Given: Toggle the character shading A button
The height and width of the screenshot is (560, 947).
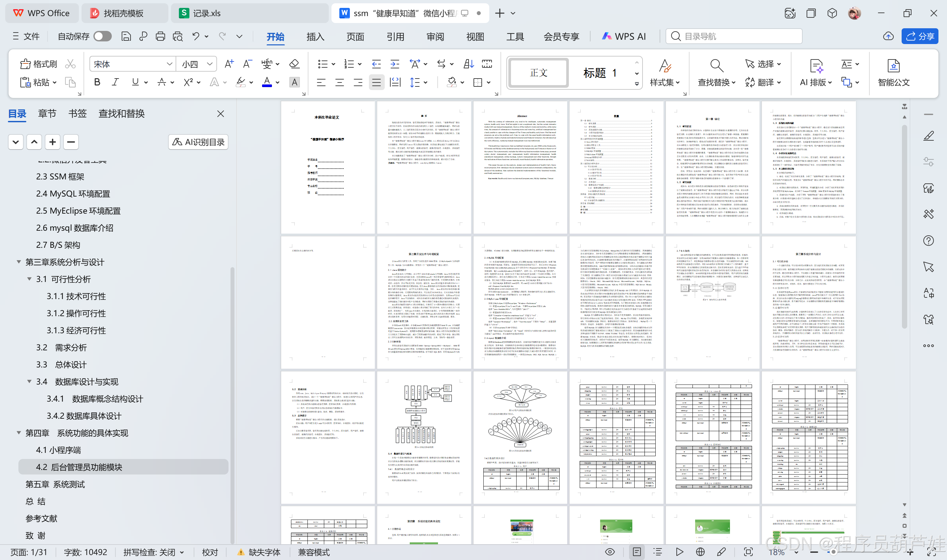Looking at the screenshot, I should 294,82.
